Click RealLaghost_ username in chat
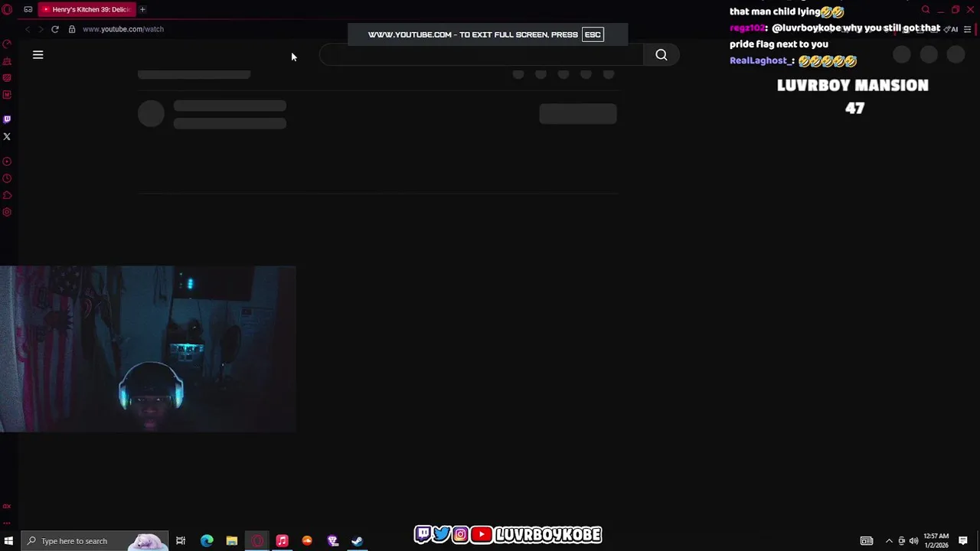Viewport: 980px width, 551px height. pyautogui.click(x=761, y=60)
